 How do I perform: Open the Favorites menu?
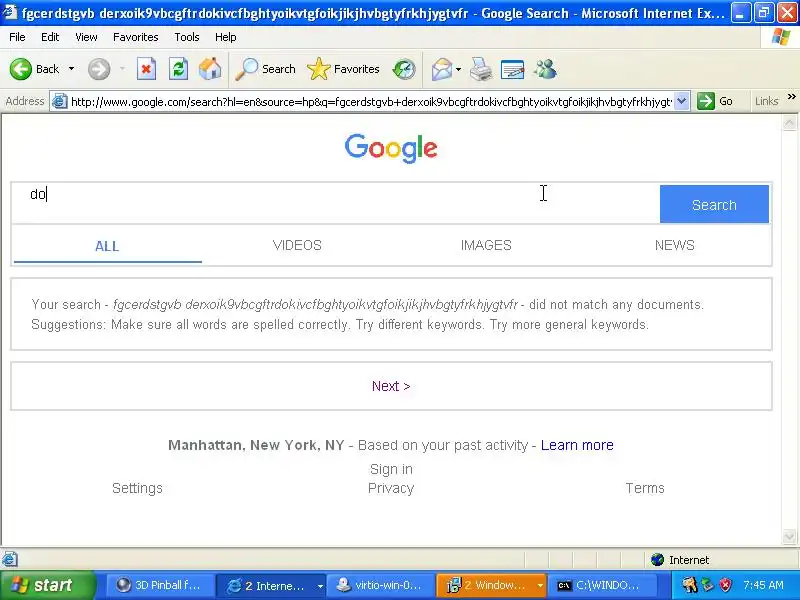136,37
